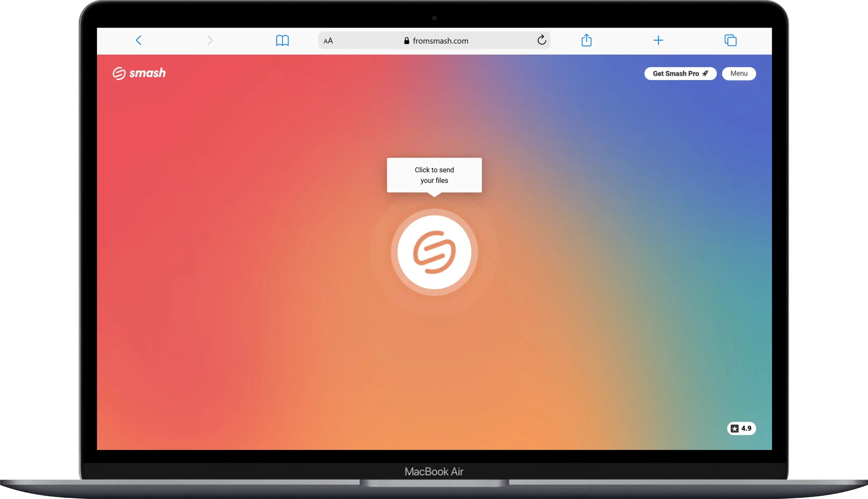Reload the page with the refresh icon

point(541,40)
